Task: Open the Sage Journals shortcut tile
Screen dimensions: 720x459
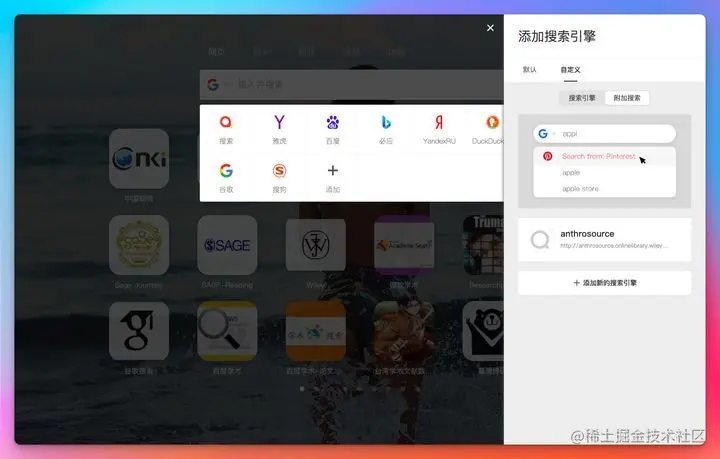Action: (139, 245)
